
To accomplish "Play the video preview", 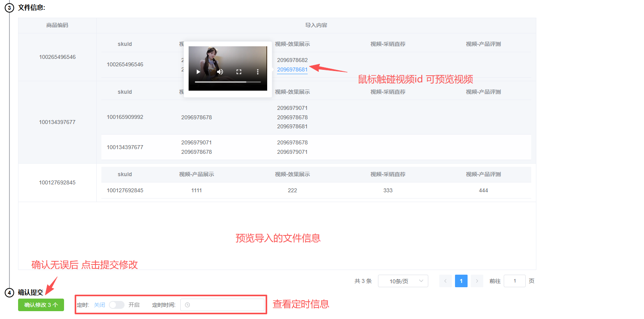I will pyautogui.click(x=198, y=72).
